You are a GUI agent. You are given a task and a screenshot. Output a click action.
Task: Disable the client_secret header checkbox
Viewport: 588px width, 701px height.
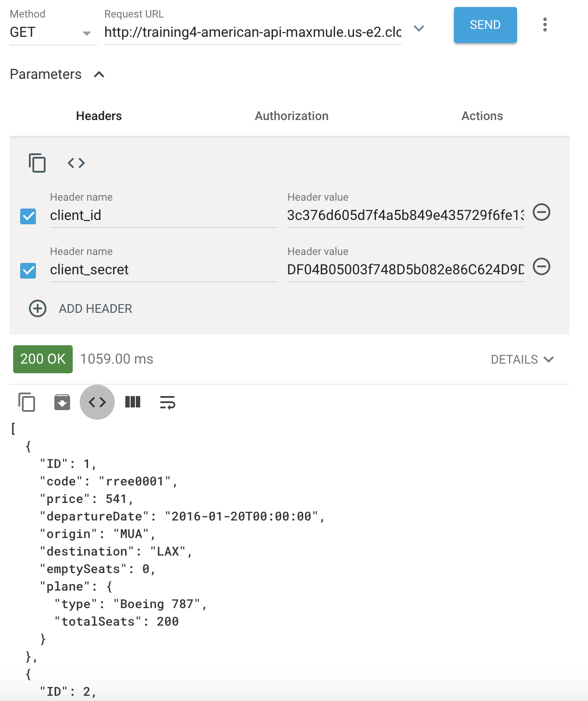pos(28,270)
